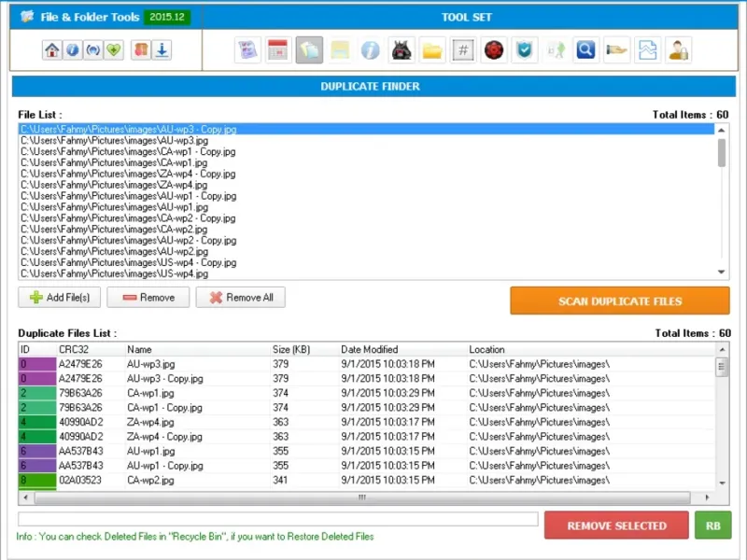Click the green heart icon
The image size is (747, 560).
(x=113, y=50)
